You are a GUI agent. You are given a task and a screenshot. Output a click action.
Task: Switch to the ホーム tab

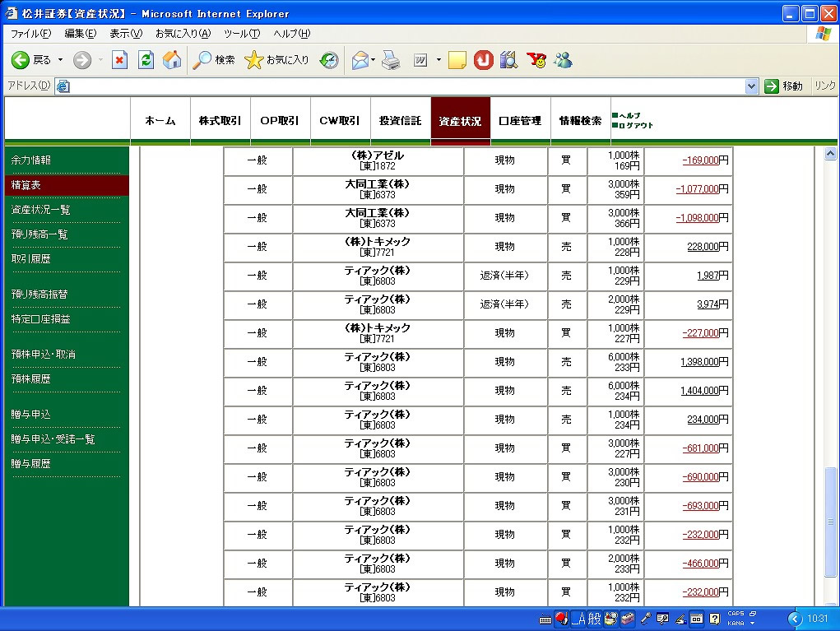click(x=160, y=121)
